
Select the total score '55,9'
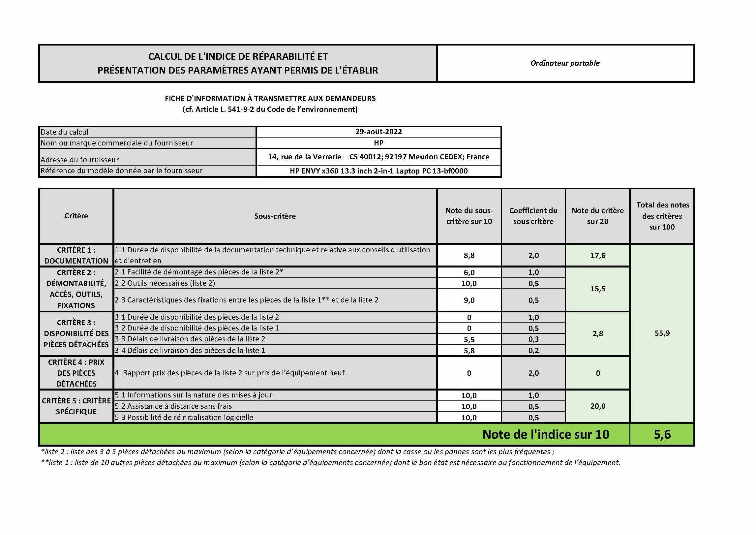(x=662, y=333)
